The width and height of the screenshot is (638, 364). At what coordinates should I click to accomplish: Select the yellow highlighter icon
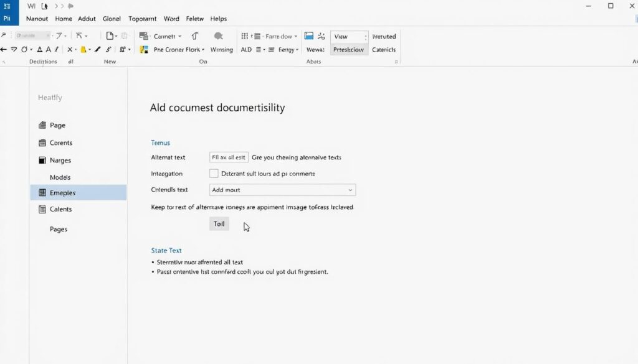(x=82, y=49)
